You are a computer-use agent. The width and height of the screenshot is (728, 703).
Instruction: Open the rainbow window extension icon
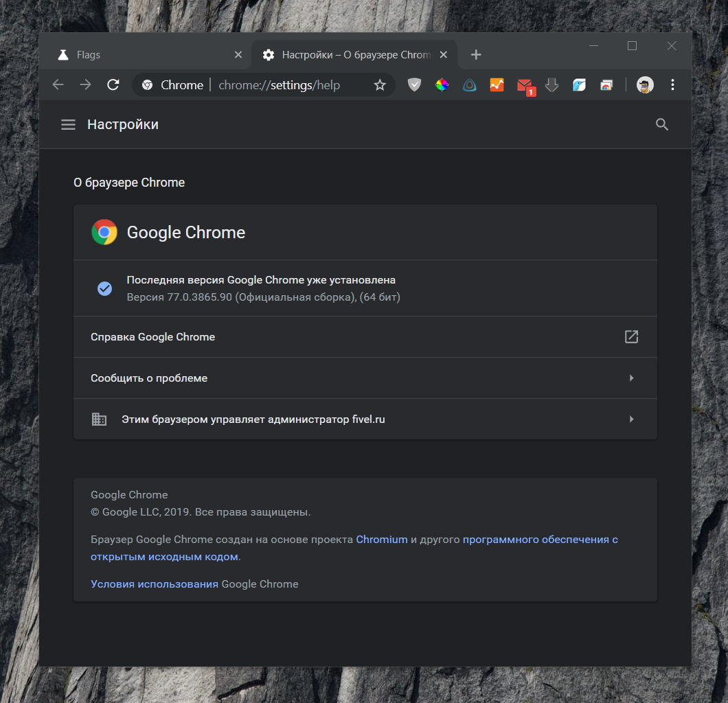[606, 85]
